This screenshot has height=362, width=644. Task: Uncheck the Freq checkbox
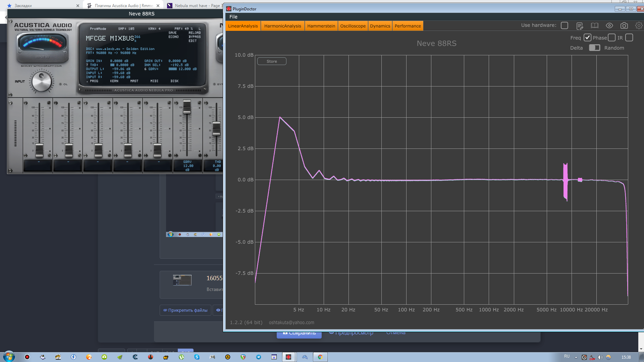(x=587, y=38)
